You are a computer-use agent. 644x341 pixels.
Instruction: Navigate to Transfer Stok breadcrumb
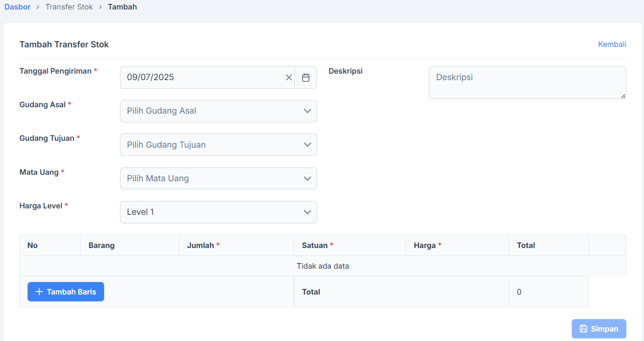coord(69,7)
